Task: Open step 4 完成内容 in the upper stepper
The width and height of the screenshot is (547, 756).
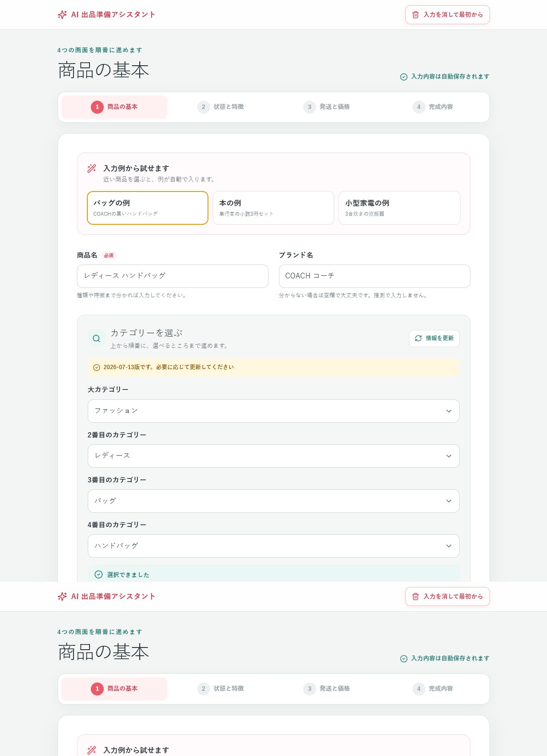Action: [433, 107]
